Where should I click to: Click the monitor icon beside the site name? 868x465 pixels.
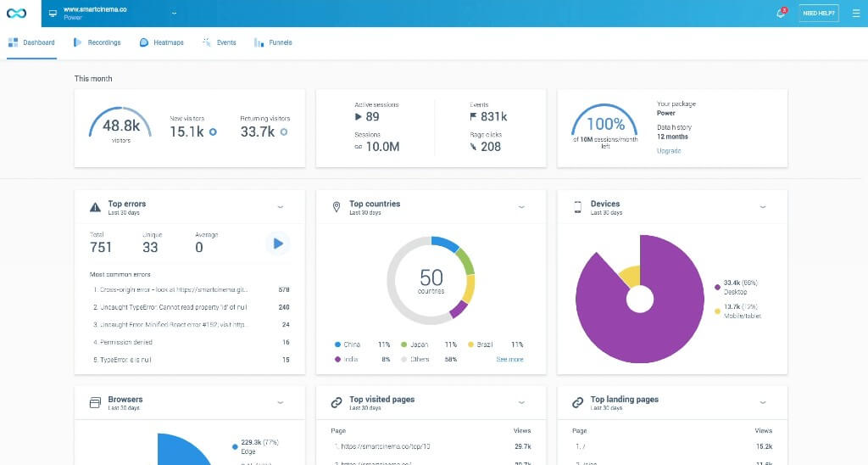53,14
